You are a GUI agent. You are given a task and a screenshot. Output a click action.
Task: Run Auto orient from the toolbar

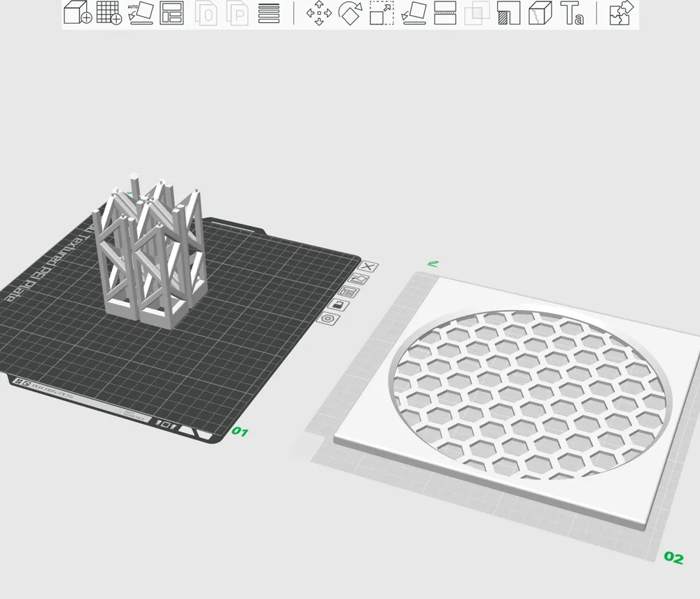tap(141, 13)
